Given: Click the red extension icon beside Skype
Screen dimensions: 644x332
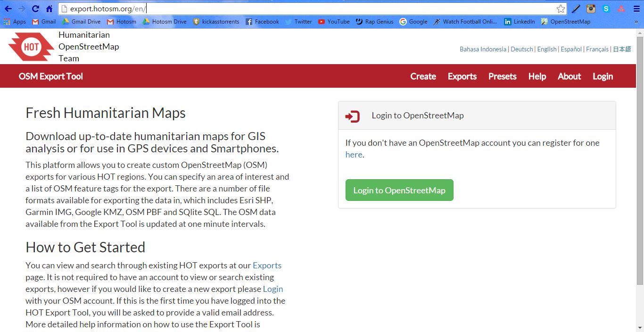Looking at the screenshot, I should click(621, 8).
